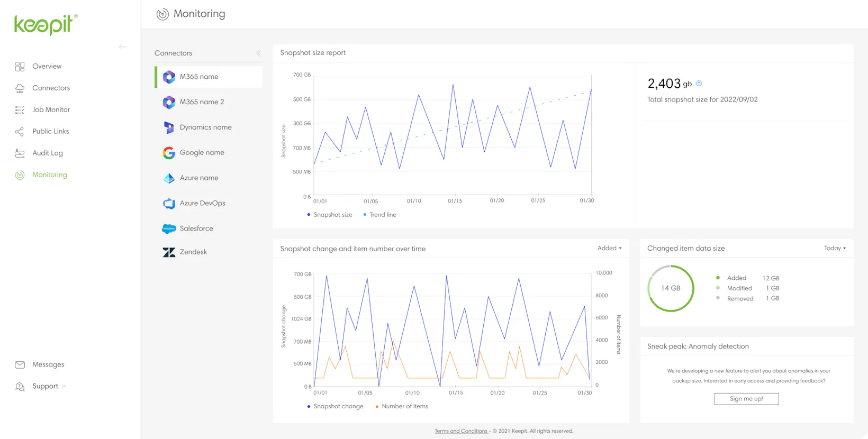This screenshot has width=868, height=439.
Task: Choose the Dynamics name connector icon
Action: tap(169, 127)
